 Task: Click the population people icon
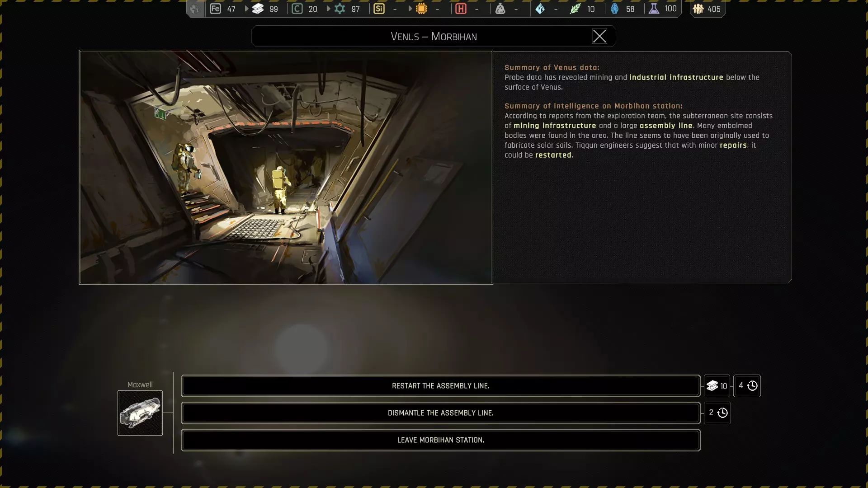click(x=698, y=9)
